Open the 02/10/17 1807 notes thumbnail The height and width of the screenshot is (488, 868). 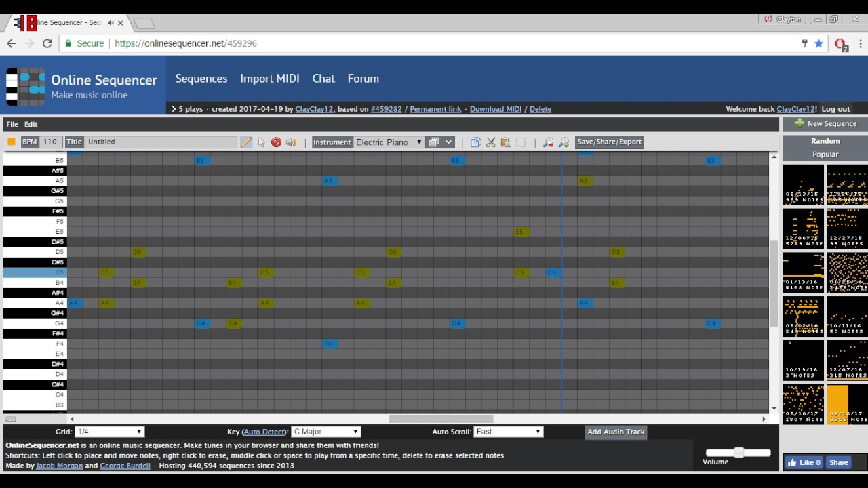[x=804, y=404]
